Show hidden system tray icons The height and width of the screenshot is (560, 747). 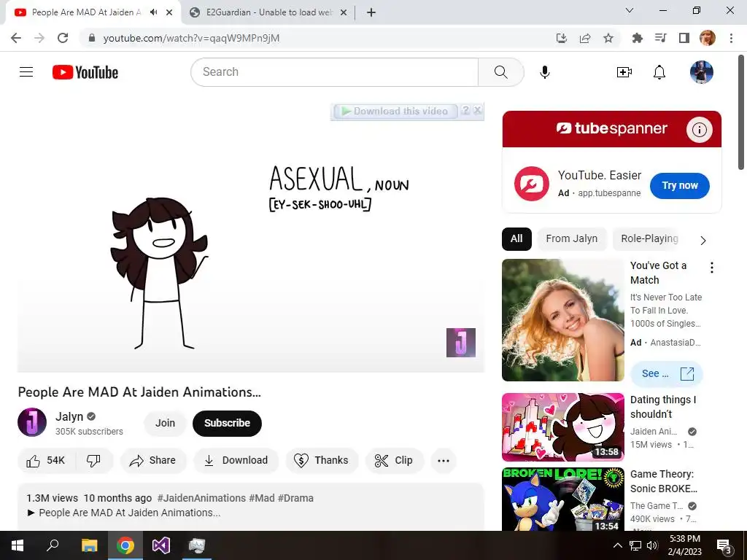pyautogui.click(x=617, y=545)
